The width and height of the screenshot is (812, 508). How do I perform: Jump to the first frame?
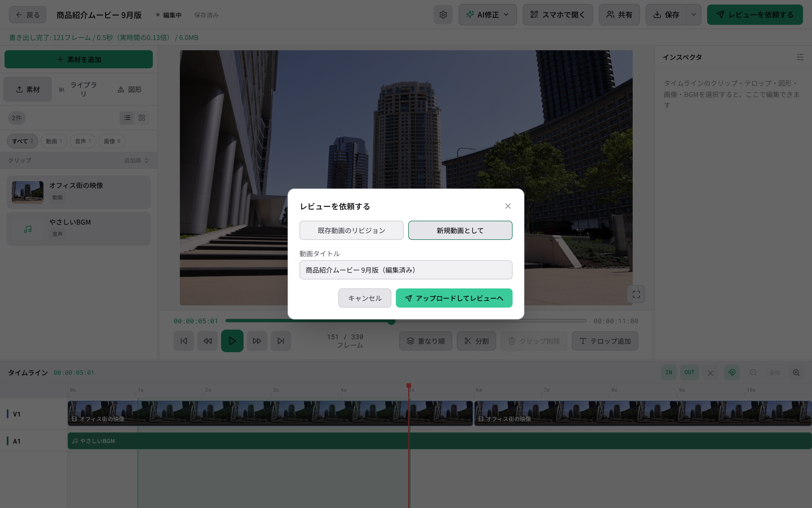pyautogui.click(x=184, y=341)
